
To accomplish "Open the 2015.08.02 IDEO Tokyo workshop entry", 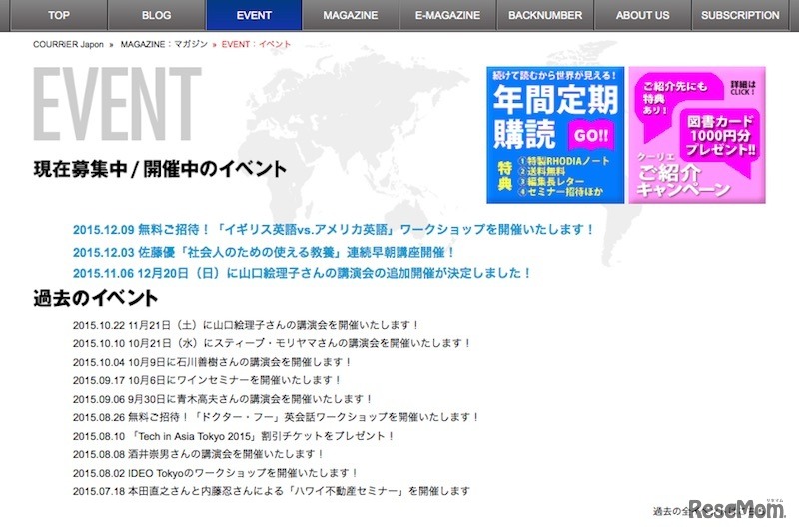I will point(215,473).
